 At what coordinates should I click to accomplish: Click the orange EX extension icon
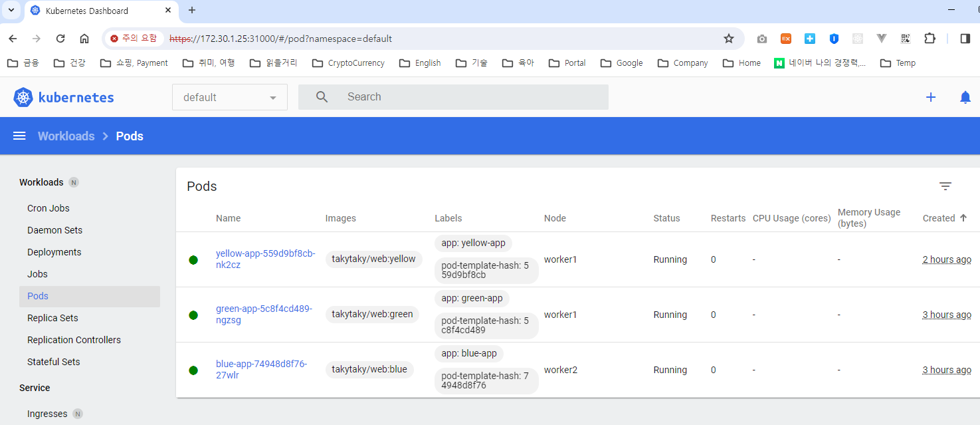786,39
